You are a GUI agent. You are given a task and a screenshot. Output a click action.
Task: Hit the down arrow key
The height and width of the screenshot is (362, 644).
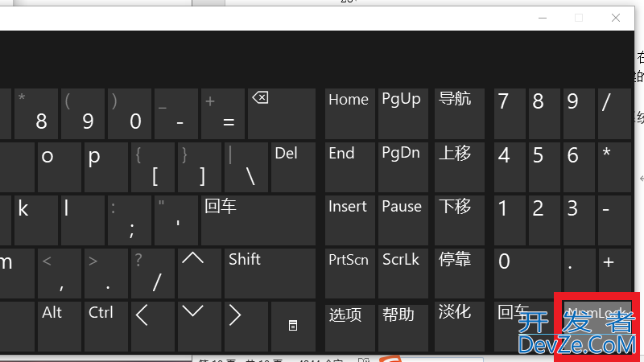[199, 327]
